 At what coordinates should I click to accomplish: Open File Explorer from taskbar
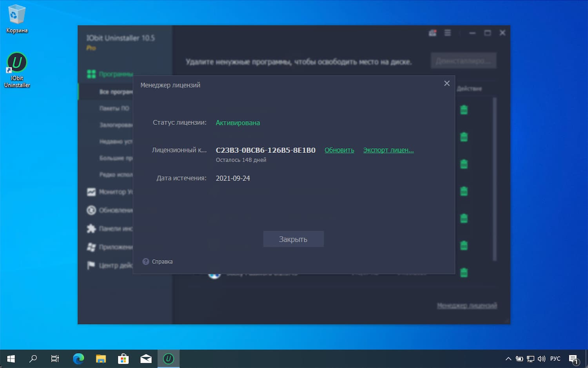(x=101, y=359)
